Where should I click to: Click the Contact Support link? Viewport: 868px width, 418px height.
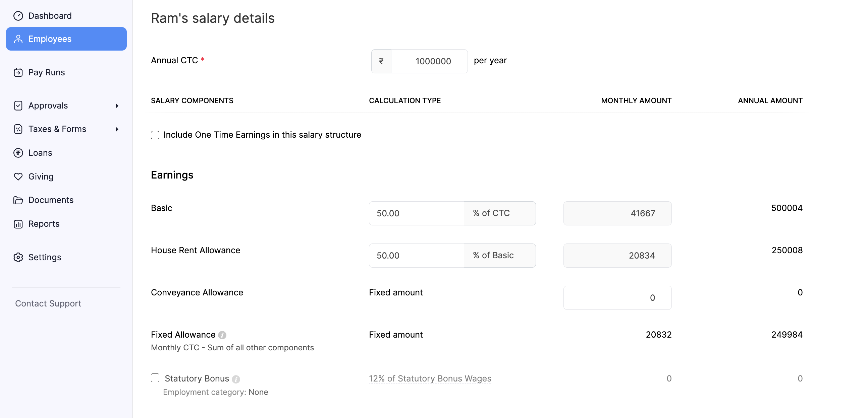pyautogui.click(x=48, y=303)
